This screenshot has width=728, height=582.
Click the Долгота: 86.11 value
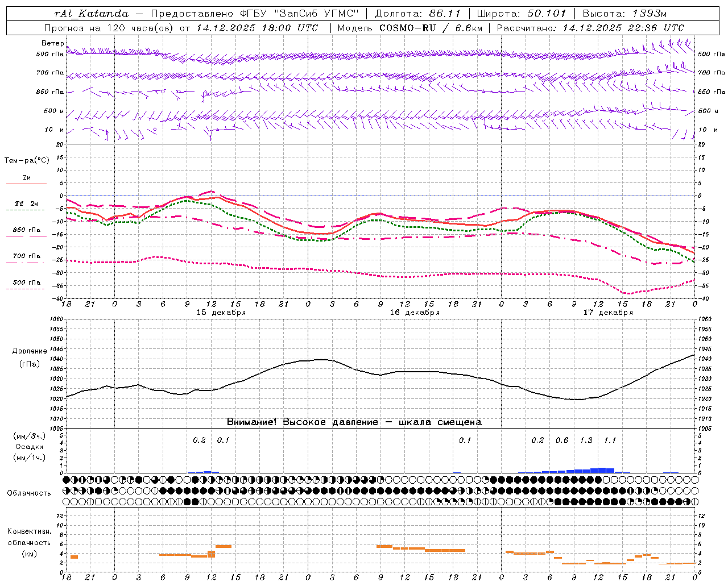click(418, 14)
